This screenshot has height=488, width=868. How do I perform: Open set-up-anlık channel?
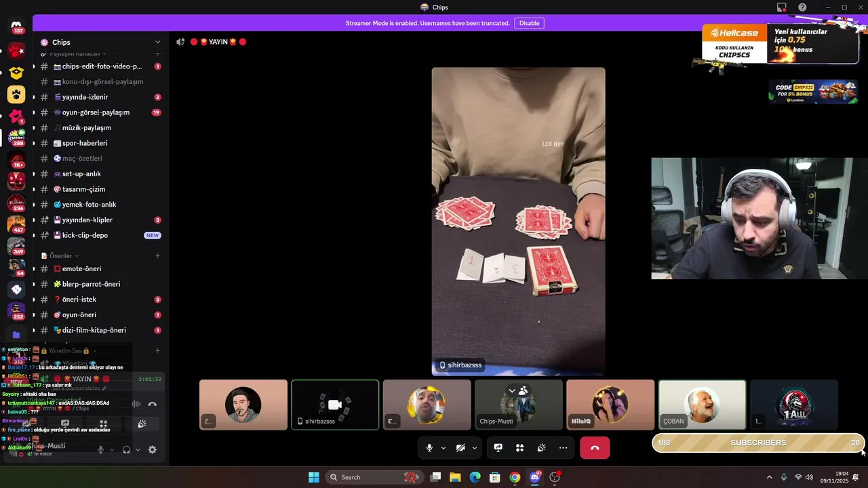(100, 174)
